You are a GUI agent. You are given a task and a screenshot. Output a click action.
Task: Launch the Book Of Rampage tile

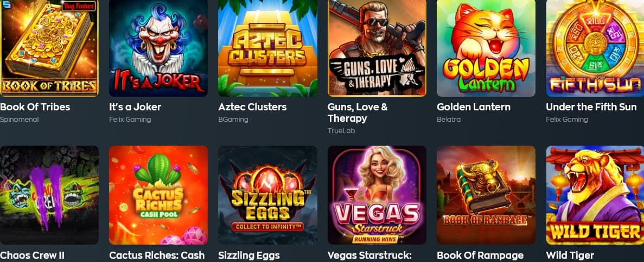[486, 195]
